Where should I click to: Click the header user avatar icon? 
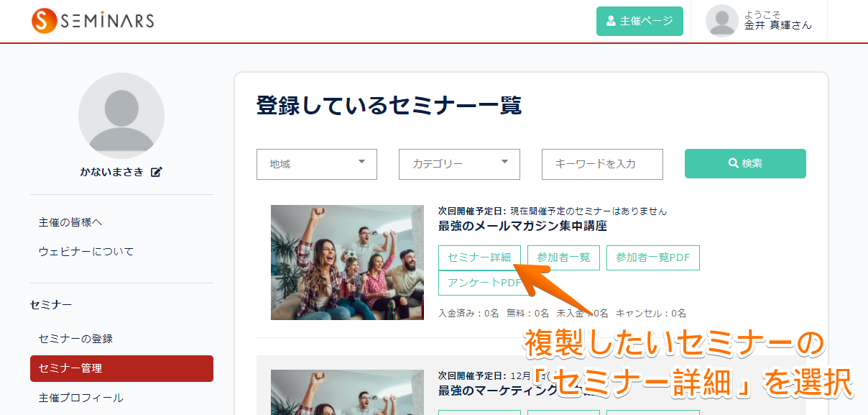(722, 20)
